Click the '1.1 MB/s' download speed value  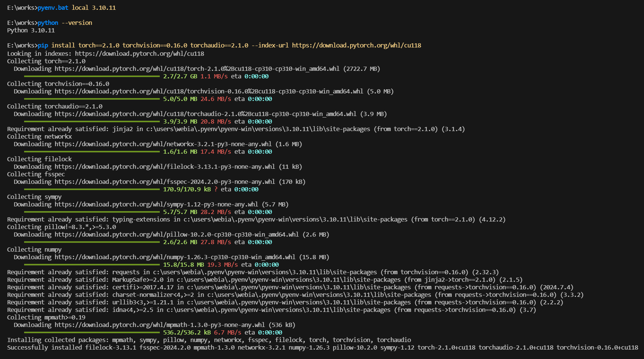point(214,76)
